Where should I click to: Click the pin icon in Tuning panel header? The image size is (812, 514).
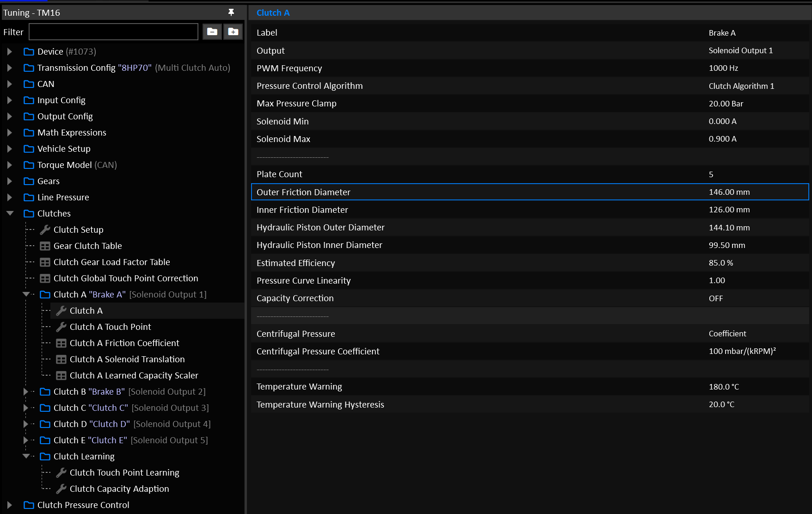click(x=231, y=12)
